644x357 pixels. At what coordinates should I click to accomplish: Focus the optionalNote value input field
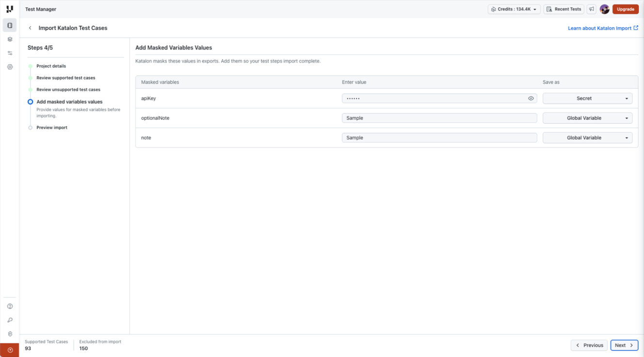(439, 118)
